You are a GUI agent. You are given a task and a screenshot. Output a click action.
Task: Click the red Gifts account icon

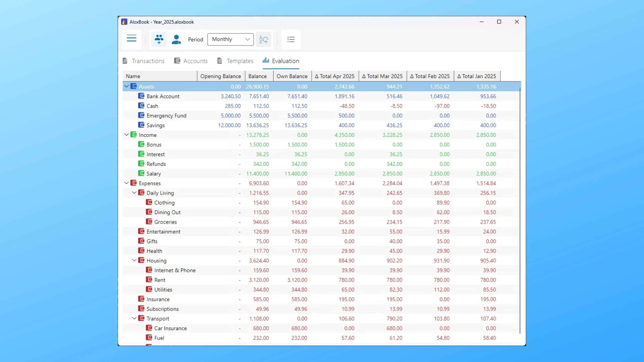[141, 241]
